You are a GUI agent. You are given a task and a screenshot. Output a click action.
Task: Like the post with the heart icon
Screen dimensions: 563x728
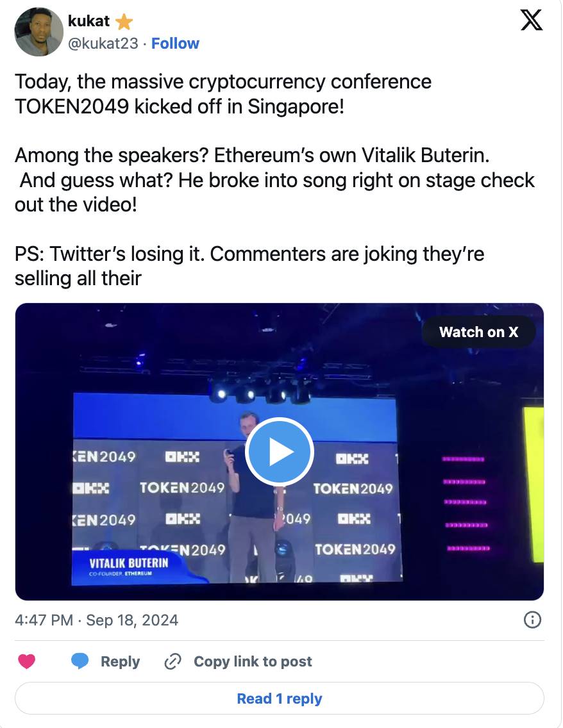(x=26, y=661)
